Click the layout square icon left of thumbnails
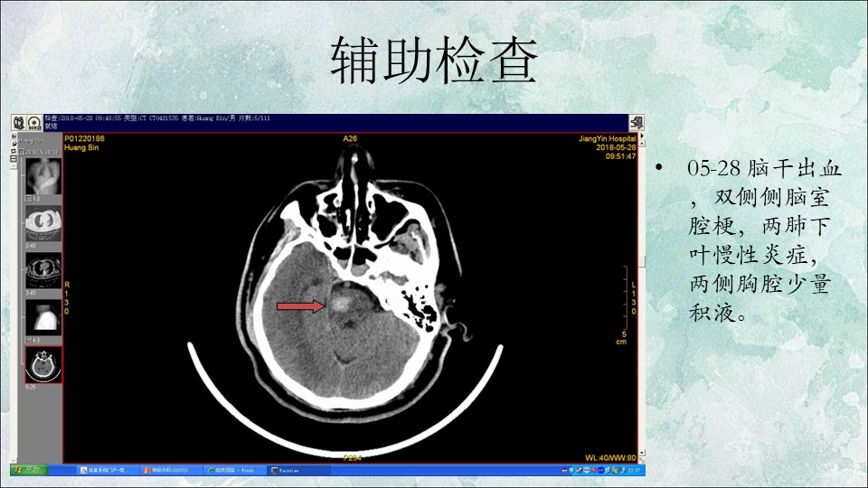Image resolution: width=868 pixels, height=488 pixels. (x=14, y=159)
